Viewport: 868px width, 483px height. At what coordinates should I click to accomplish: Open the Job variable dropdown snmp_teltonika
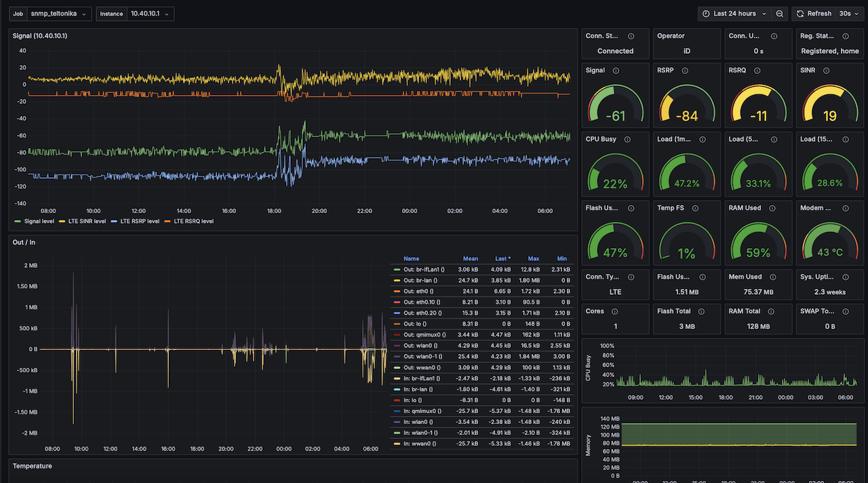click(60, 14)
